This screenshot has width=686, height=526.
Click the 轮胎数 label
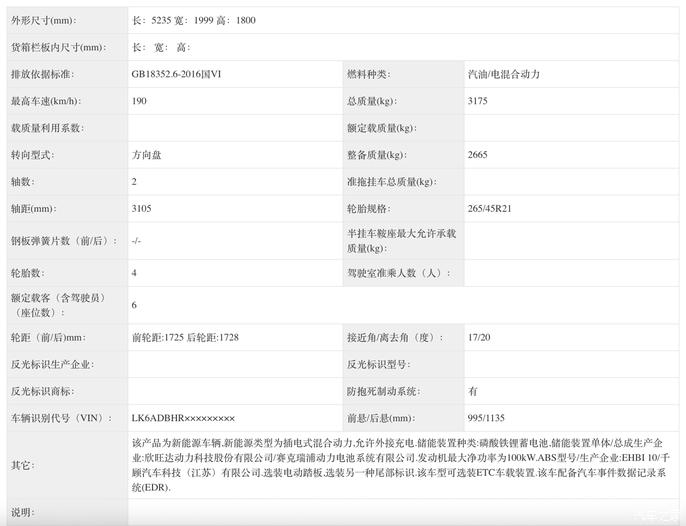pos(28,273)
